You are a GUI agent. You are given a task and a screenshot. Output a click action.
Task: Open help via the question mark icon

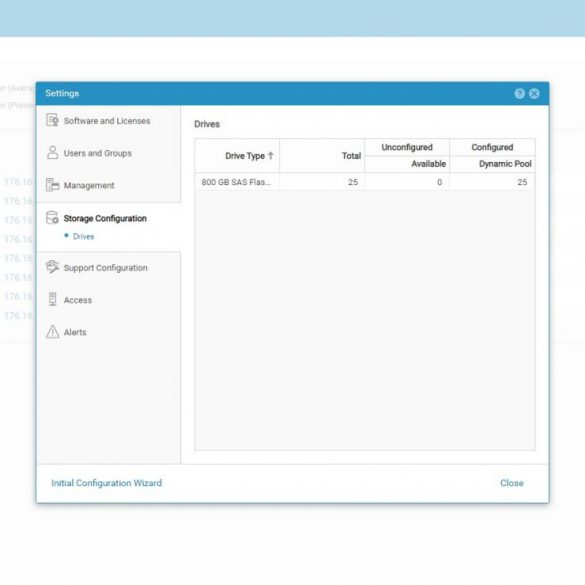[519, 94]
